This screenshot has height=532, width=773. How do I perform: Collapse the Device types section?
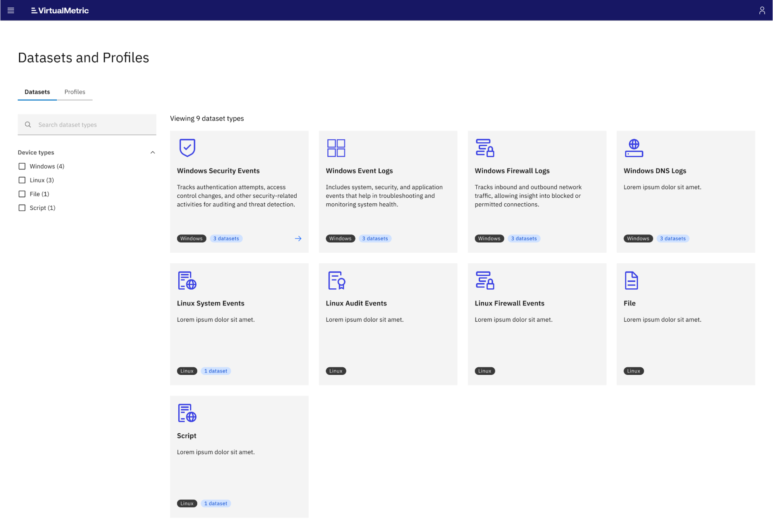(152, 152)
